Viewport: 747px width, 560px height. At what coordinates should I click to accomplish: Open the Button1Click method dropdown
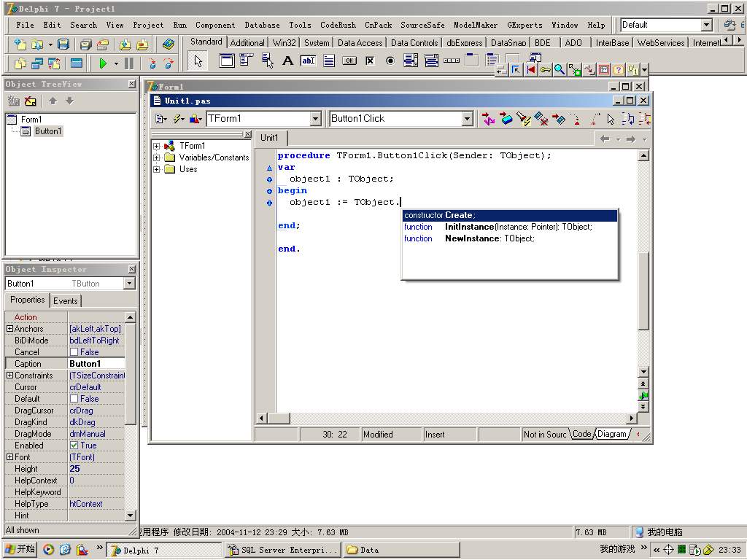tap(468, 119)
